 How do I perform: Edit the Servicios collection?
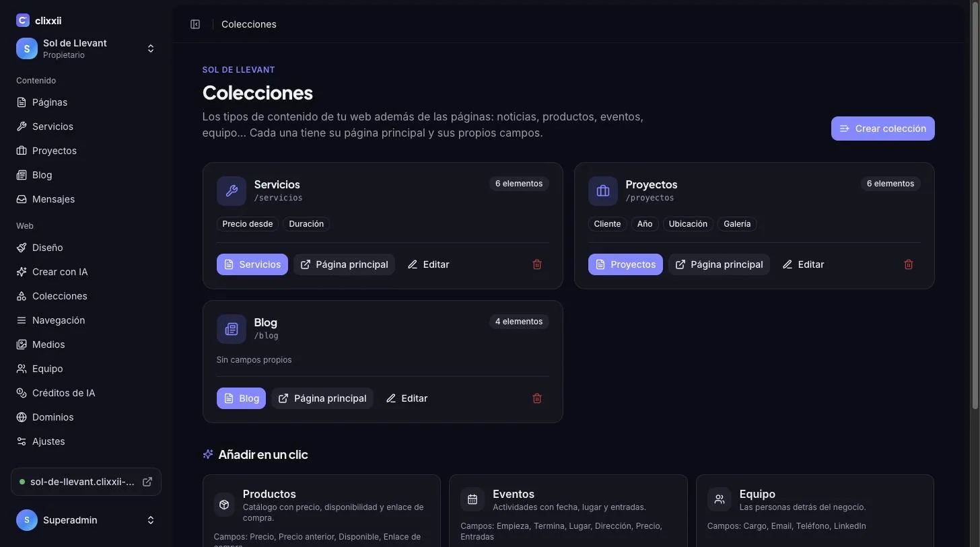428,264
